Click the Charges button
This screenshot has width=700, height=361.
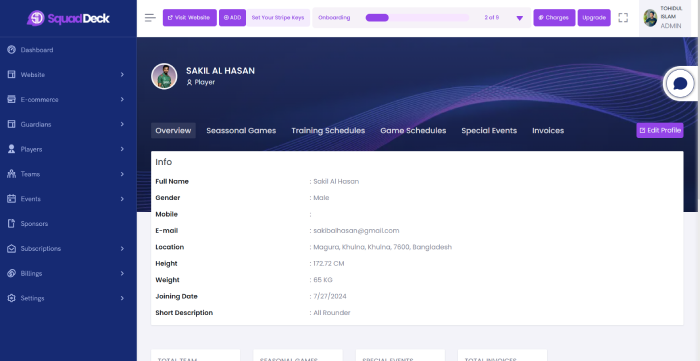(x=554, y=18)
